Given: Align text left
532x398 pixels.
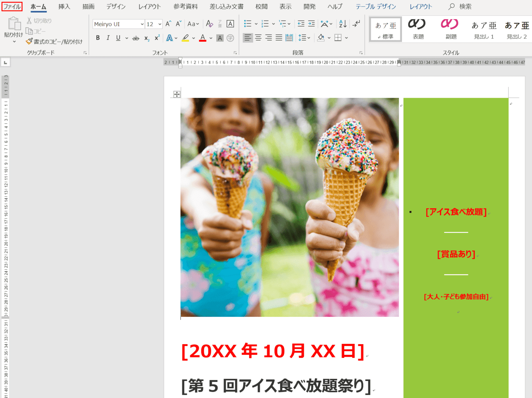Looking at the screenshot, I should 248,38.
